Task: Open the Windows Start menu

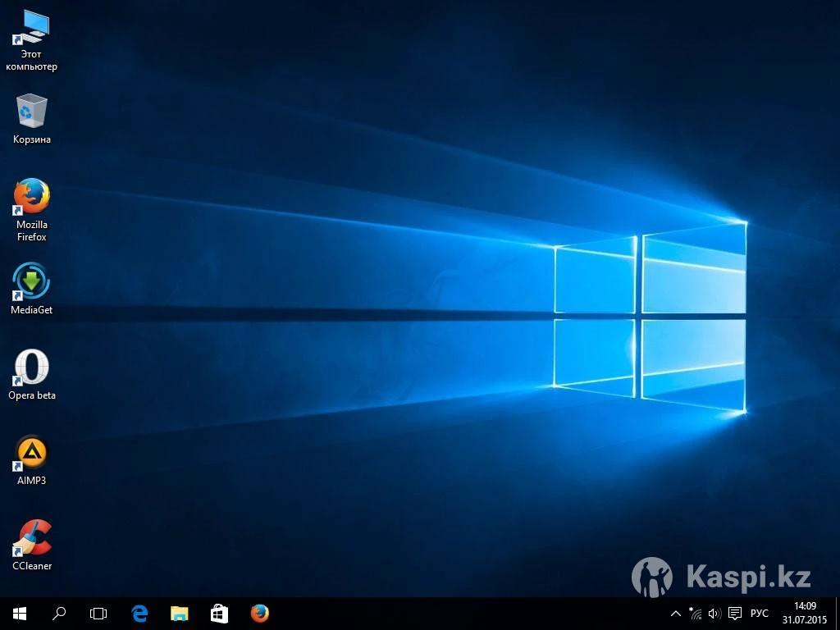Action: point(20,614)
